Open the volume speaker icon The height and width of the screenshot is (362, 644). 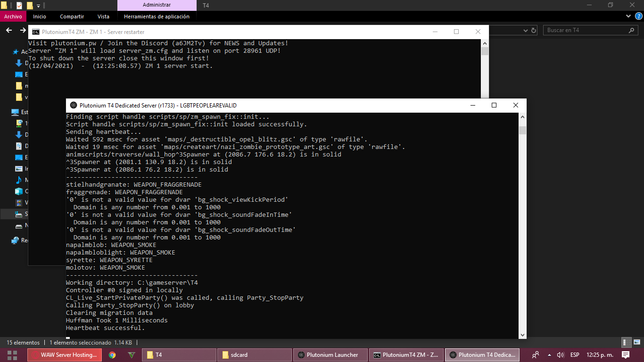click(x=561, y=355)
